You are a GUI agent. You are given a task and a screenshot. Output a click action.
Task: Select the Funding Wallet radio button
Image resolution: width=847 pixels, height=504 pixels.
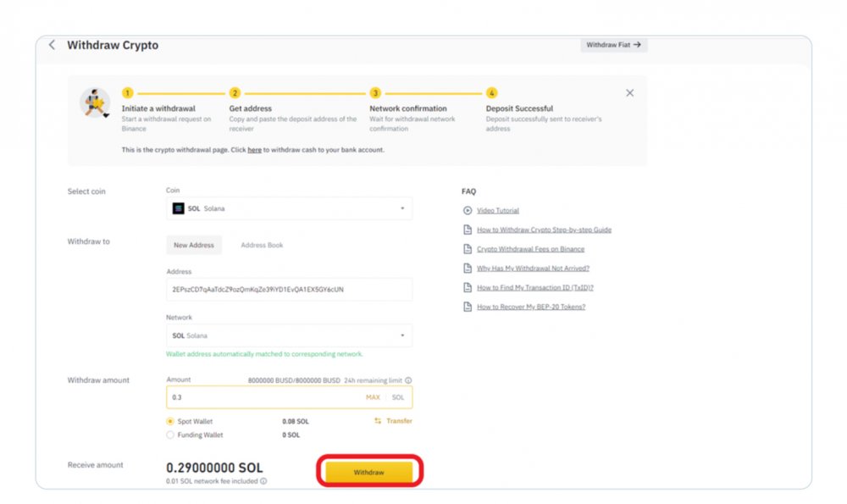pyautogui.click(x=170, y=435)
